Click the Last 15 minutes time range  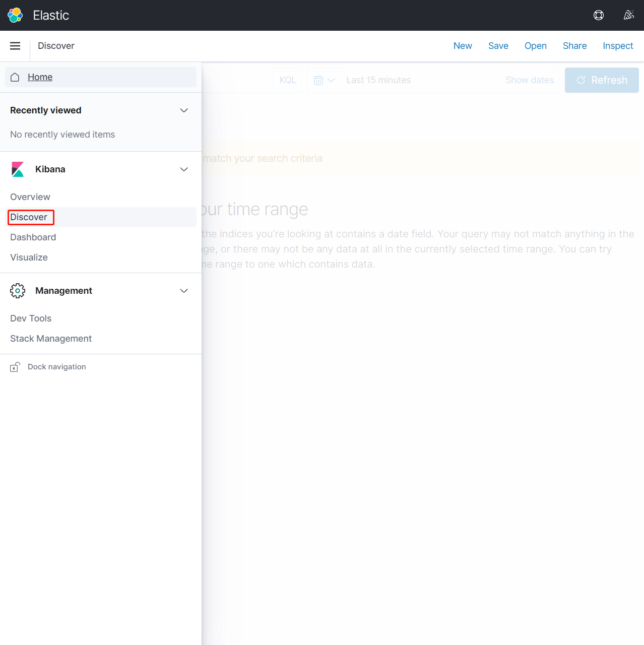[378, 80]
